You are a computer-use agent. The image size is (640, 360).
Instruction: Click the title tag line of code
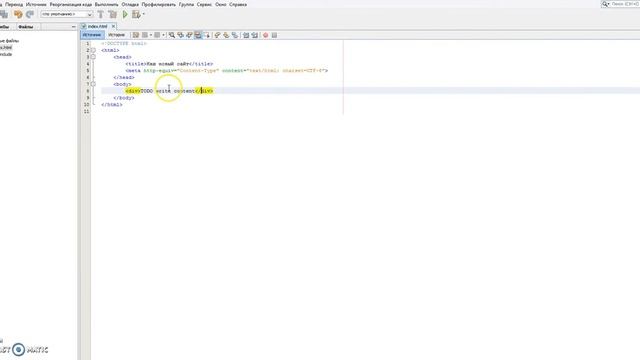tap(169, 64)
